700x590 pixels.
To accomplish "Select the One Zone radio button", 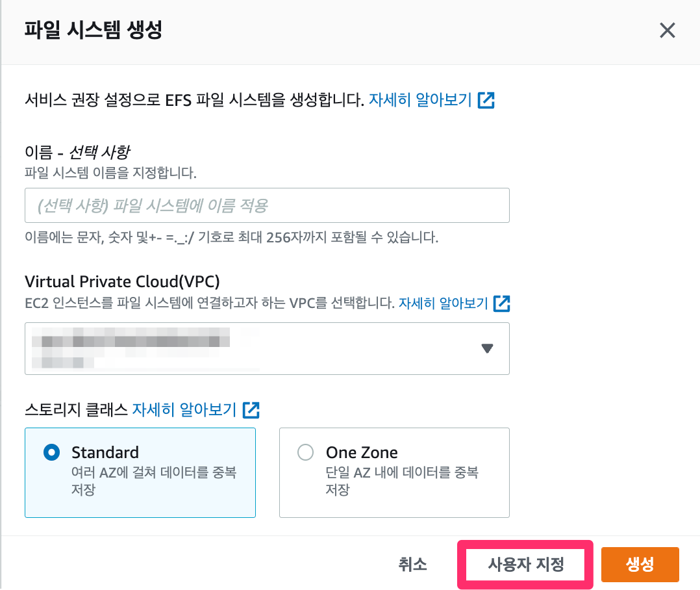I will [305, 453].
